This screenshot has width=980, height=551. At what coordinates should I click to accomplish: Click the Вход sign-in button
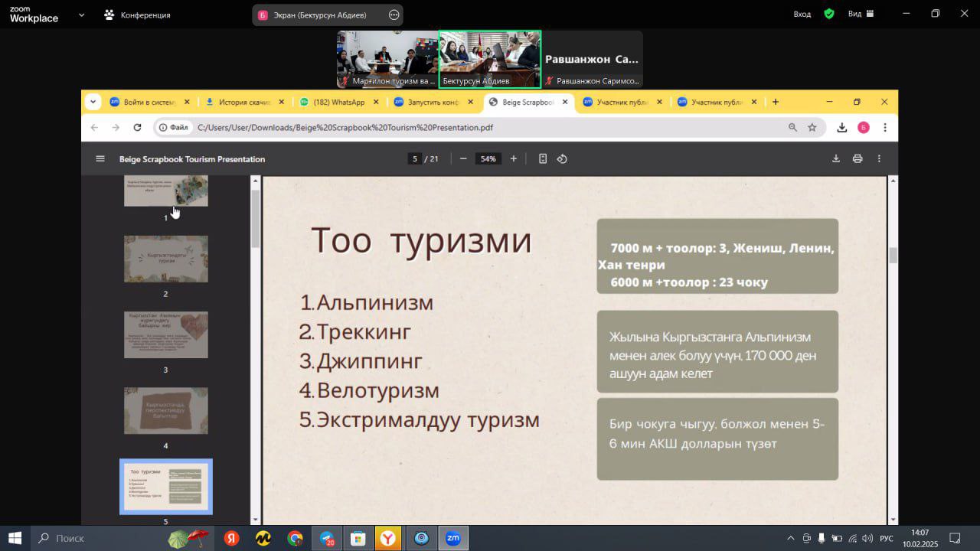coord(802,14)
